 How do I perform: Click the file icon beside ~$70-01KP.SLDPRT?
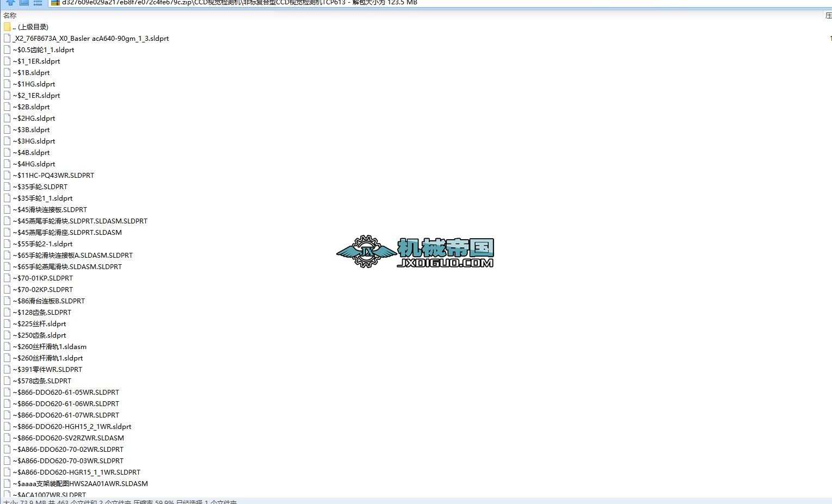(7, 278)
